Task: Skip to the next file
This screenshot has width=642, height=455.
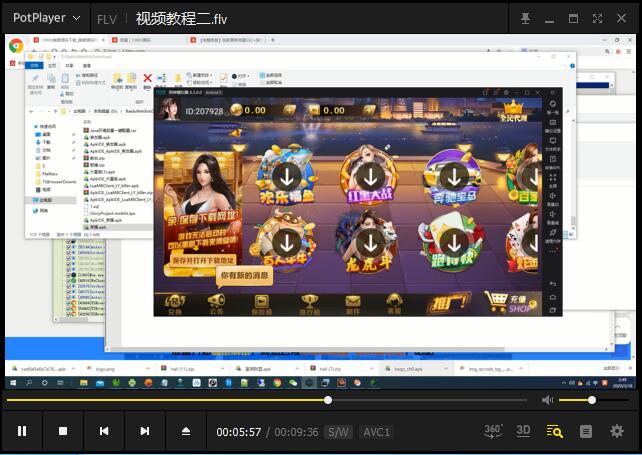Action: [145, 431]
